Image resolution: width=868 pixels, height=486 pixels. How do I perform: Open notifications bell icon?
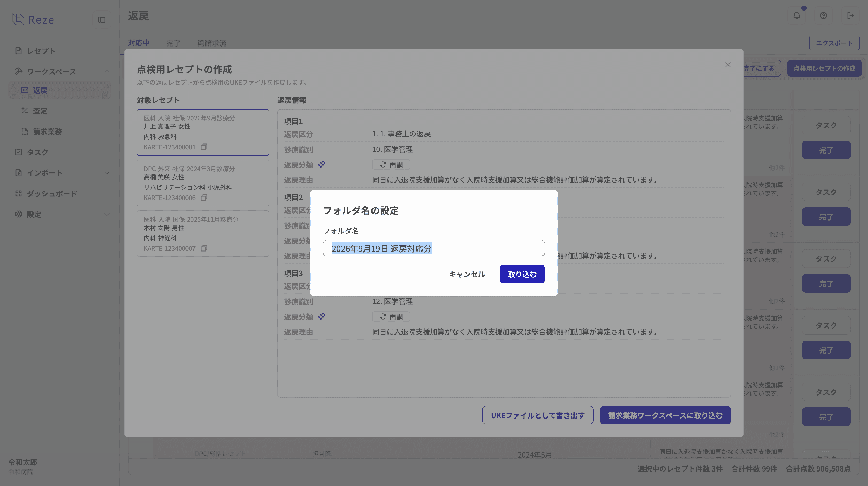pos(796,16)
